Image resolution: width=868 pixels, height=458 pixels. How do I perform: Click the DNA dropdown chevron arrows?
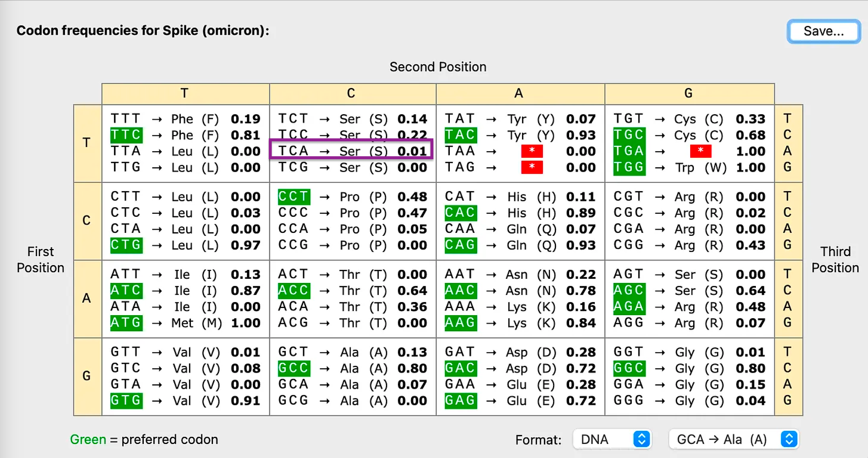(x=641, y=439)
